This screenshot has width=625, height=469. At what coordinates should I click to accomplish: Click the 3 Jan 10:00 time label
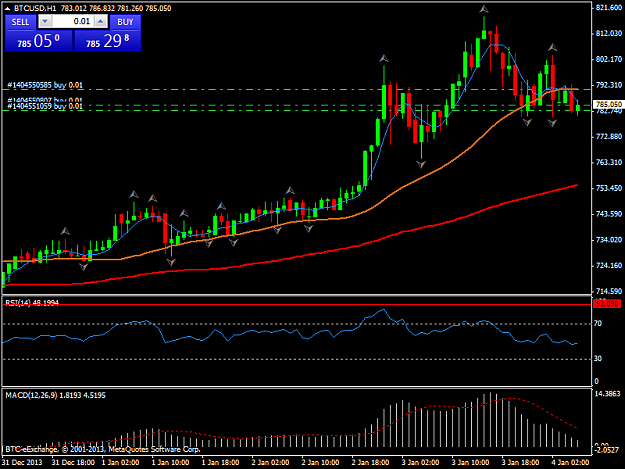(470, 462)
